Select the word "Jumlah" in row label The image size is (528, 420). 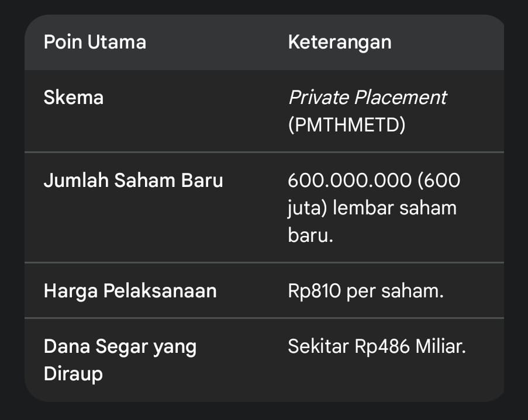[x=76, y=180]
